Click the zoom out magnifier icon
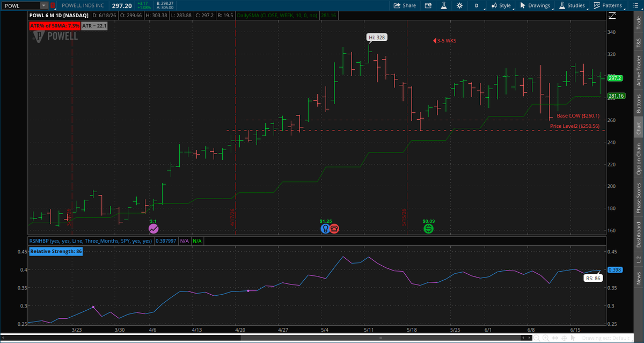644x343 pixels. [537, 338]
